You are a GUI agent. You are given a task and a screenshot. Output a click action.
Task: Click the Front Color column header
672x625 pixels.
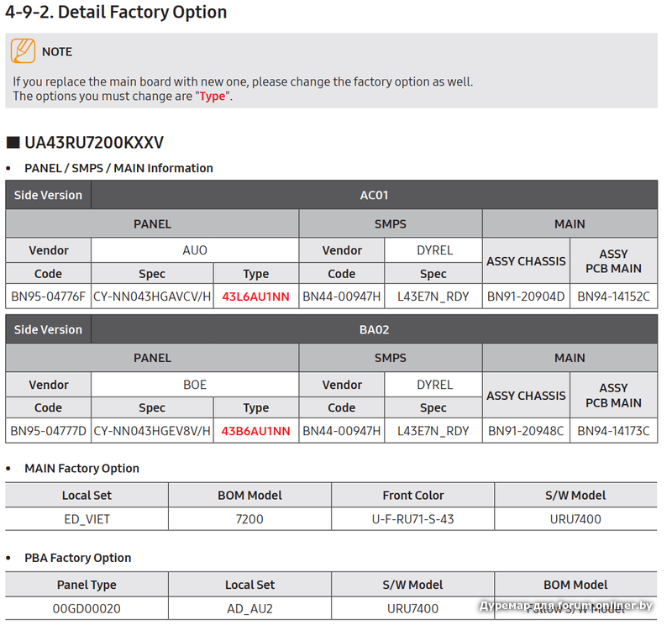[x=412, y=496]
